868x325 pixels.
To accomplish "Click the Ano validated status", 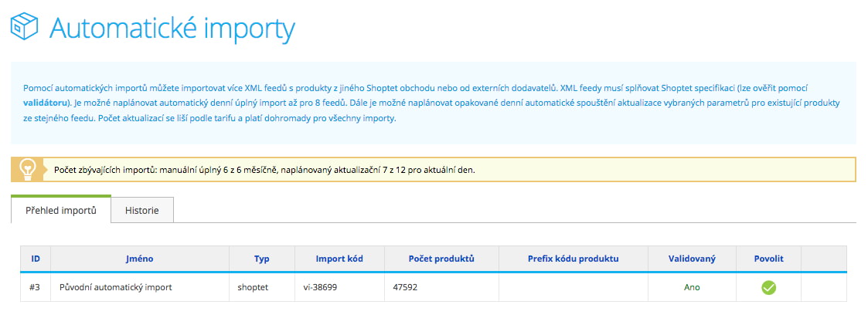I will [x=692, y=287].
